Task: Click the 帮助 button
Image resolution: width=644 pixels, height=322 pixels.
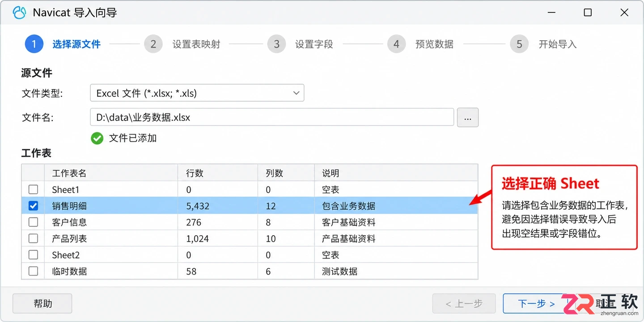Action: [x=42, y=304]
